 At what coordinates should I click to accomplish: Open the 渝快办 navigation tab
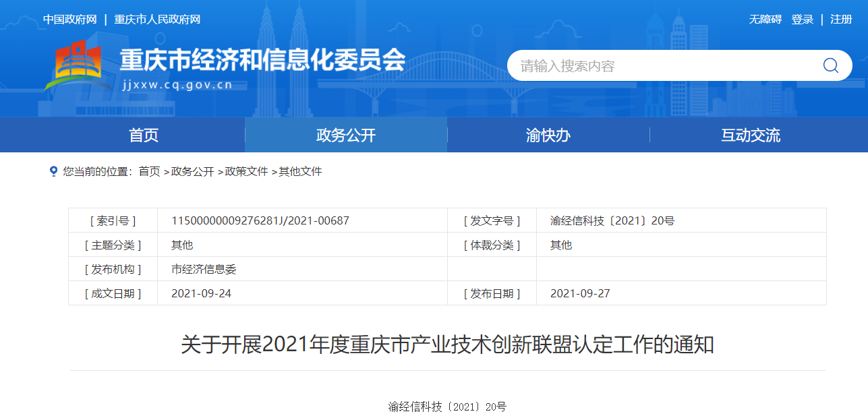coord(548,135)
